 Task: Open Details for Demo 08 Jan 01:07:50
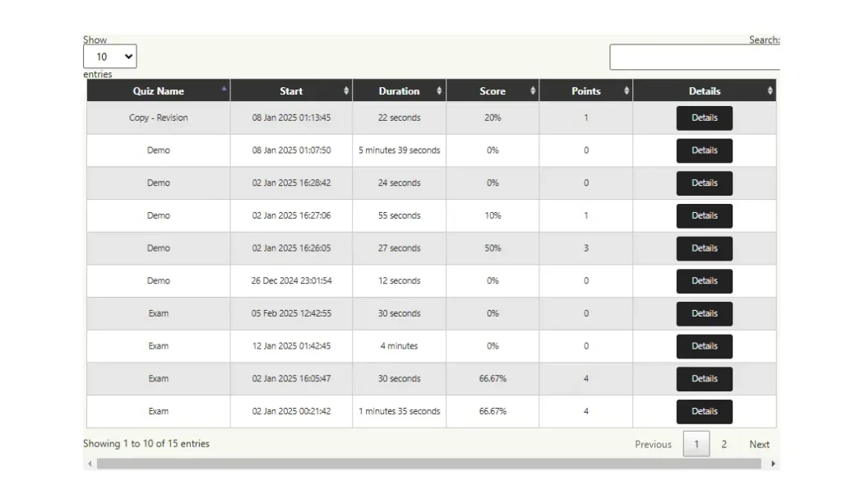click(705, 150)
